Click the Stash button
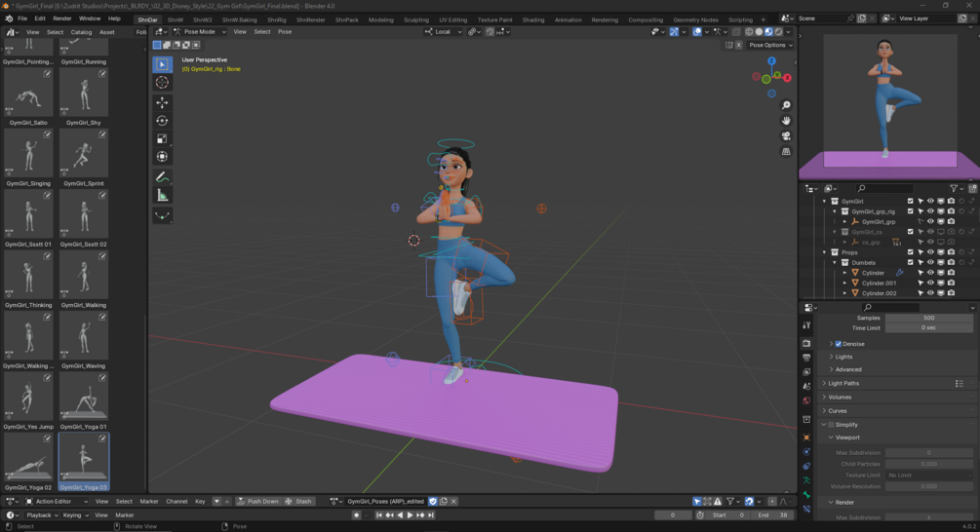Image resolution: width=980 pixels, height=532 pixels. [x=298, y=502]
